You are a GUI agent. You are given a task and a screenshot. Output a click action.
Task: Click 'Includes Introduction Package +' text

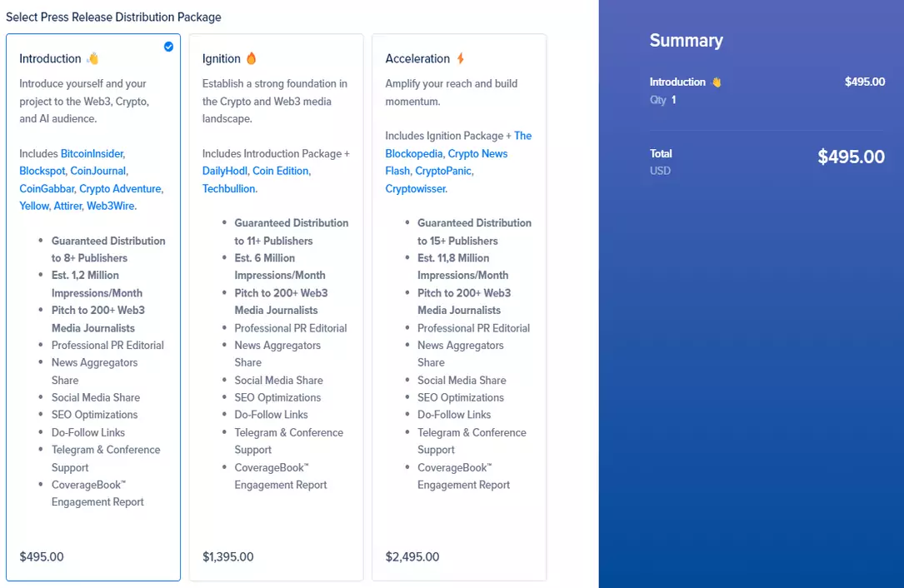276,154
